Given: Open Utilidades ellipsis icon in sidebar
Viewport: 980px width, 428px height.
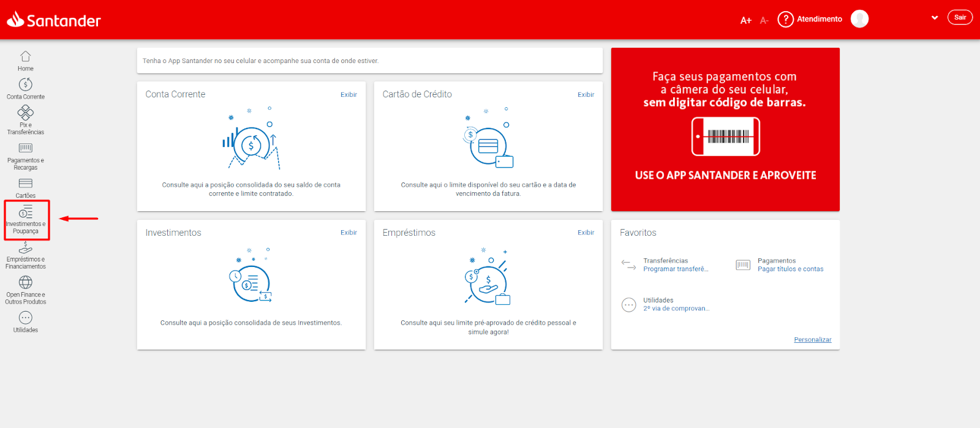Looking at the screenshot, I should [x=25, y=317].
